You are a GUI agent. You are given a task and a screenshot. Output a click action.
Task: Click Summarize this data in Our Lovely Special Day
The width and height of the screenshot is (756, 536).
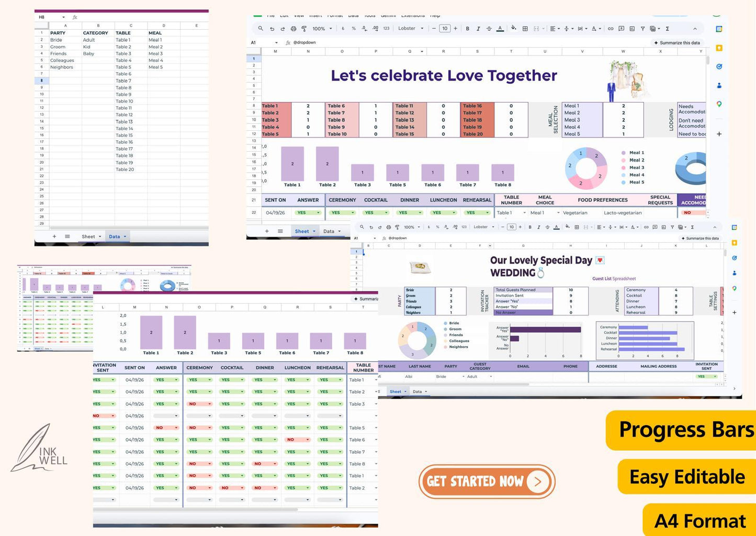699,238
